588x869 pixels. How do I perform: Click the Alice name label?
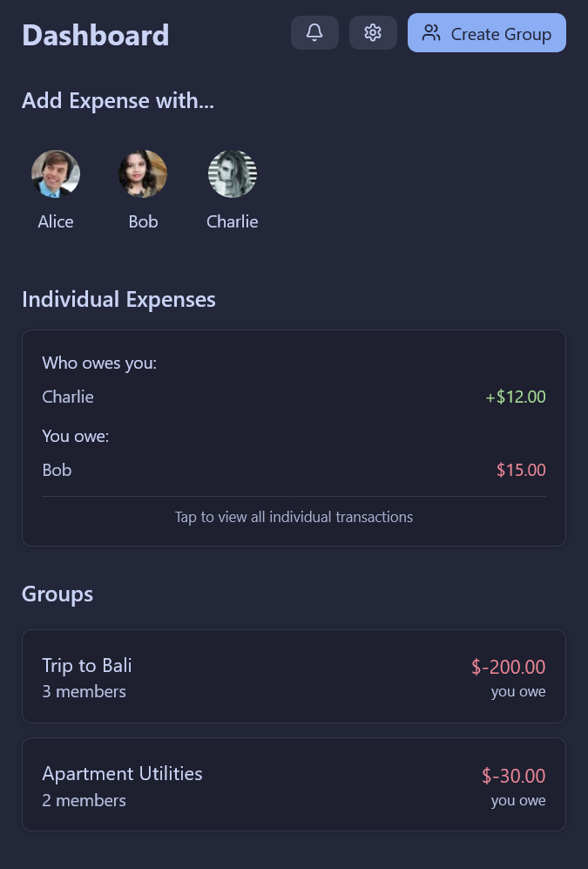[56, 221]
